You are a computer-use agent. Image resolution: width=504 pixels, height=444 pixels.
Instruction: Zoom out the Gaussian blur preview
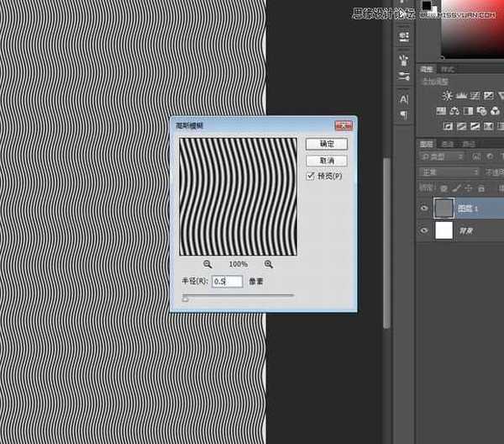(x=207, y=264)
